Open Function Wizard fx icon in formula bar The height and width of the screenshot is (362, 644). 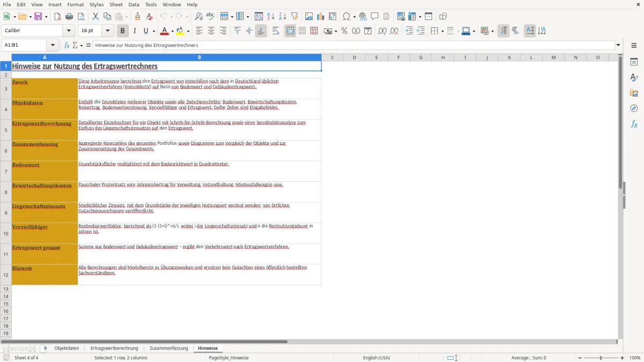pos(67,45)
